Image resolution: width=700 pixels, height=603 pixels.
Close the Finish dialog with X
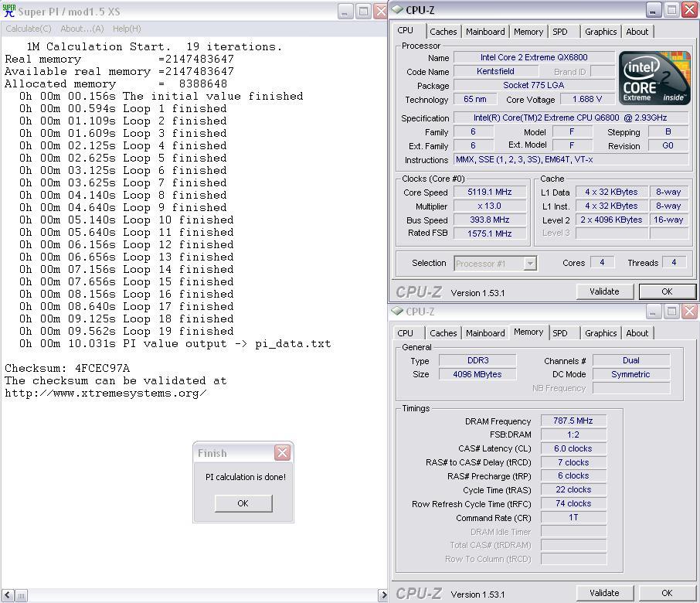[282, 453]
